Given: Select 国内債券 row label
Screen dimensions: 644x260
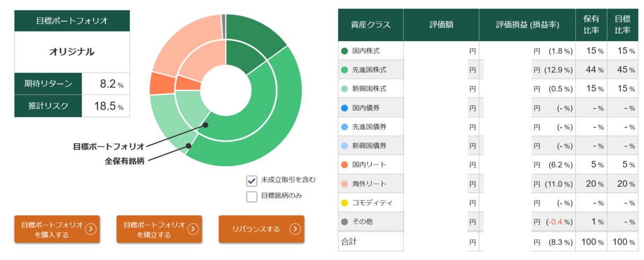Looking at the screenshot, I should 366,108.
